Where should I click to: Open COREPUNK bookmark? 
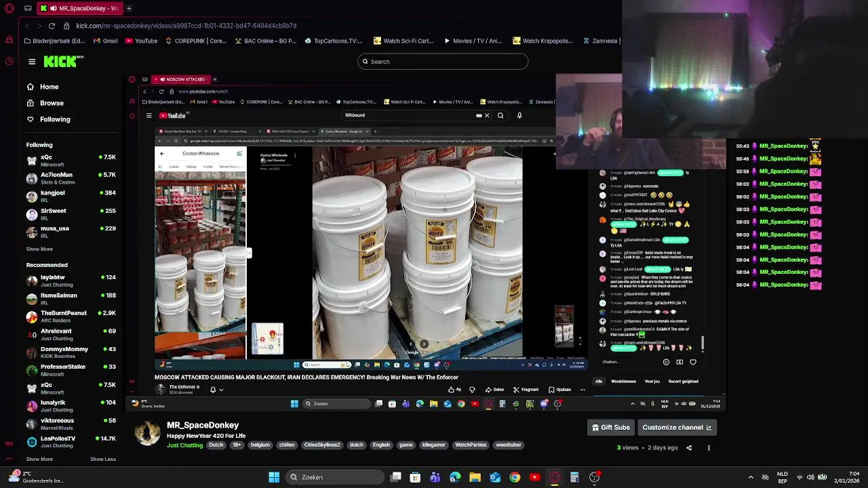point(196,41)
